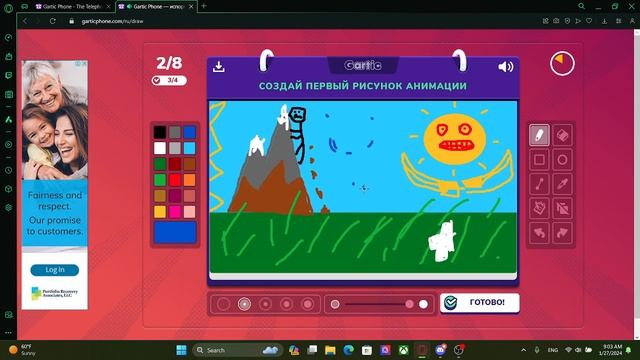
Task: Select the largest brush size
Action: coord(308,304)
